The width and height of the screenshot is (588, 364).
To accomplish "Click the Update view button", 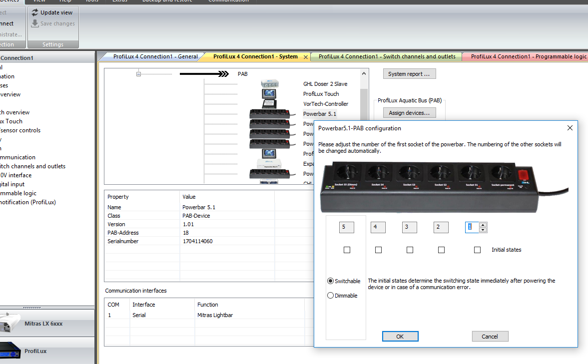I will click(x=52, y=12).
